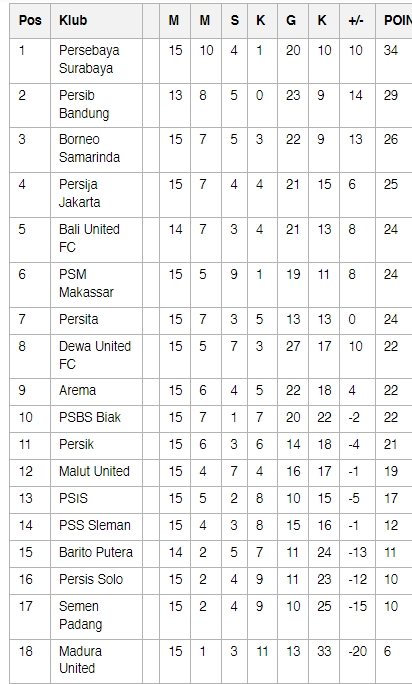This screenshot has height=684, width=412.
Task: Click Persebaya's 34 points cell
Action: [391, 51]
